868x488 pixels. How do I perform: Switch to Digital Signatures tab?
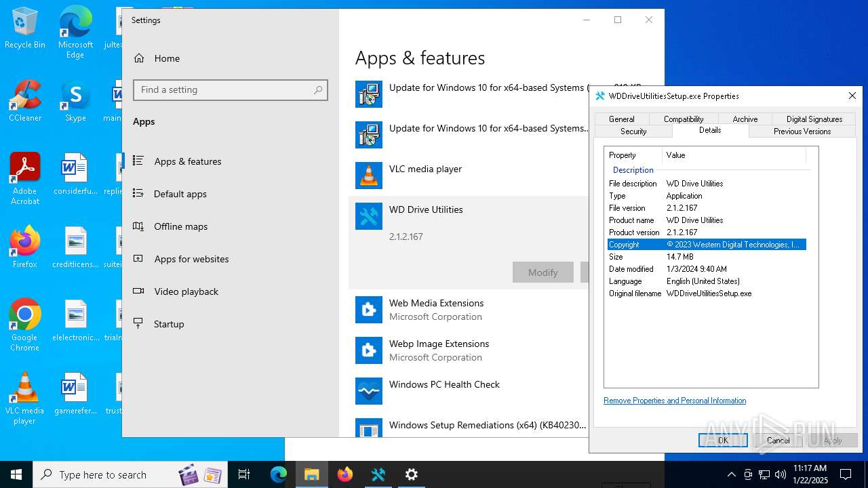814,119
